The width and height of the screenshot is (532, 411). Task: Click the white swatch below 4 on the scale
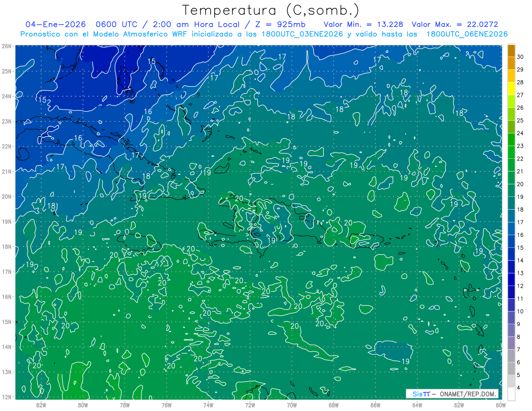(511, 393)
